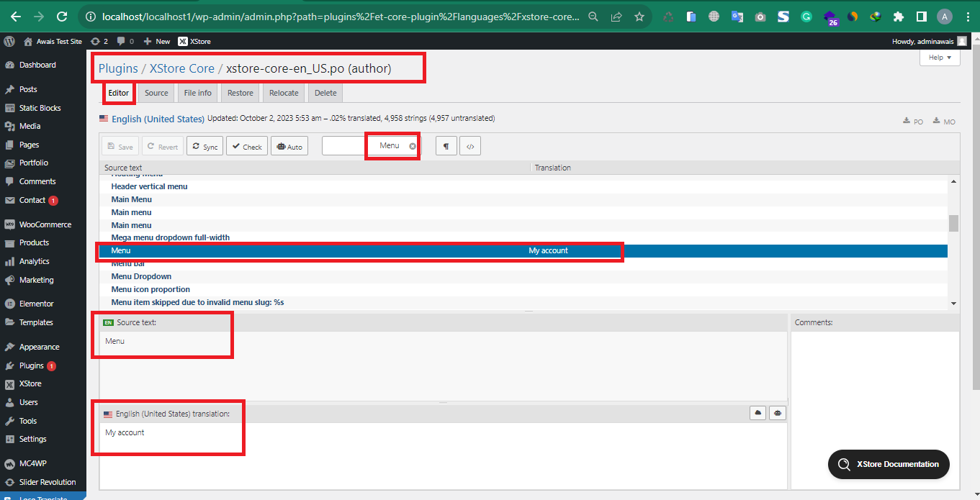Open the comments bubble in admin bar
Image resolution: width=980 pixels, height=500 pixels.
pyautogui.click(x=125, y=42)
